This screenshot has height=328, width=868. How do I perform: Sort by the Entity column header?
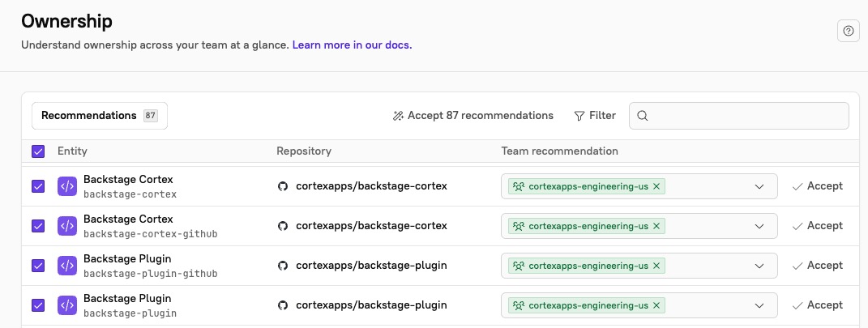tap(72, 151)
